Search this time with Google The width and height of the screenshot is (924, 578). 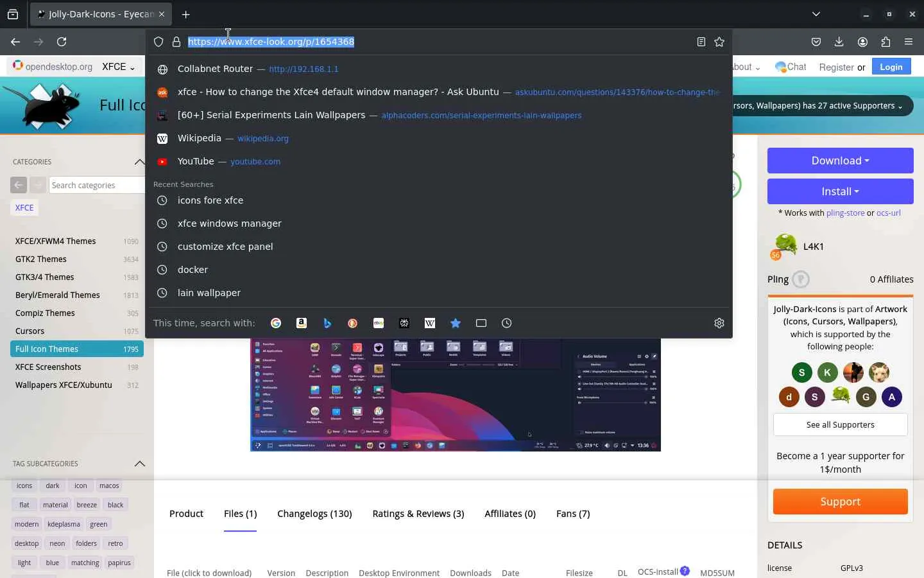[x=276, y=323]
